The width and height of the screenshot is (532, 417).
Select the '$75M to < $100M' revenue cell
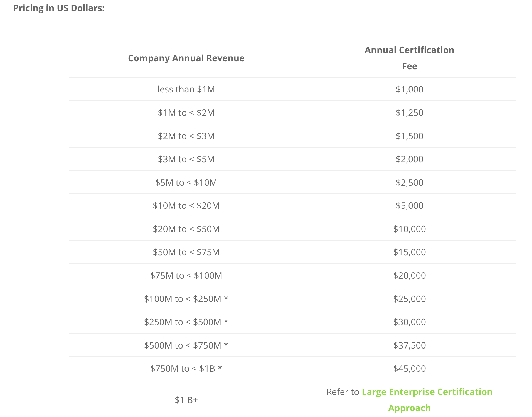pyautogui.click(x=186, y=276)
